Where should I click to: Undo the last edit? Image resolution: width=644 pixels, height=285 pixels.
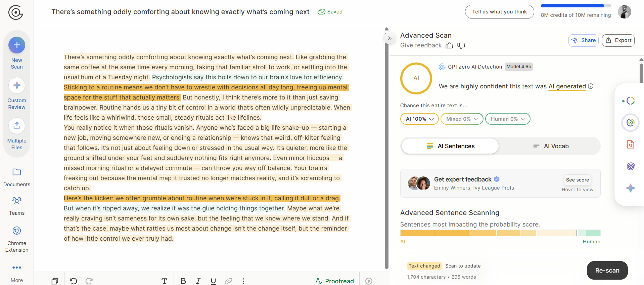point(73,281)
